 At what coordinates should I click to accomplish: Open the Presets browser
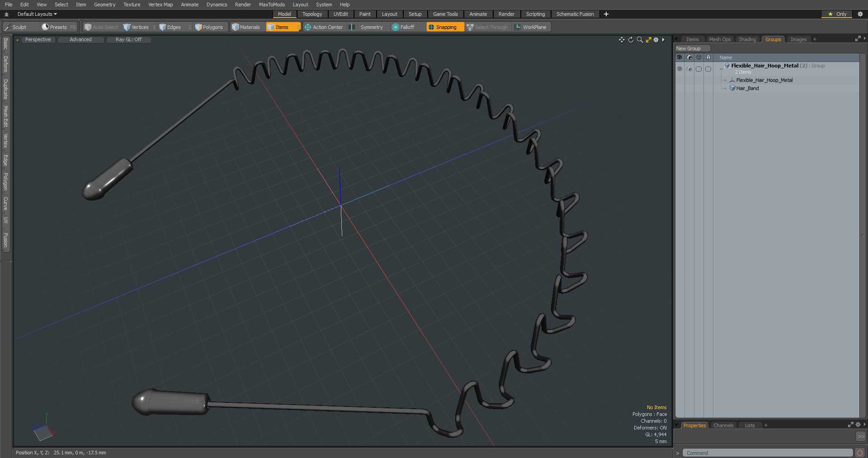[x=59, y=27]
